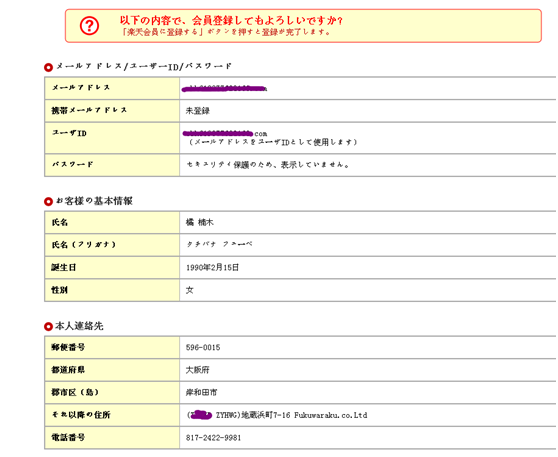Image resolution: width=558 pixels, height=457 pixels.
Task: Click the address containing Fukuwaraku.co.Ltd
Action: (x=277, y=415)
